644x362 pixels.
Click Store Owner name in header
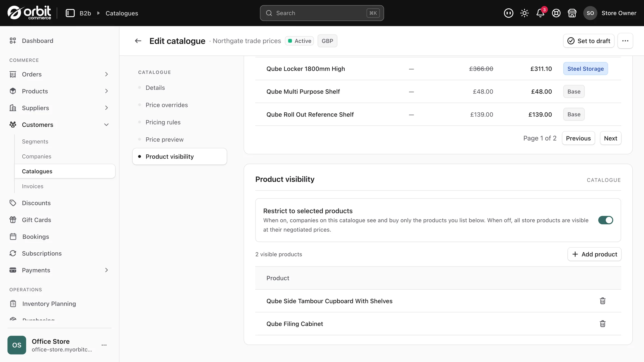point(619,13)
